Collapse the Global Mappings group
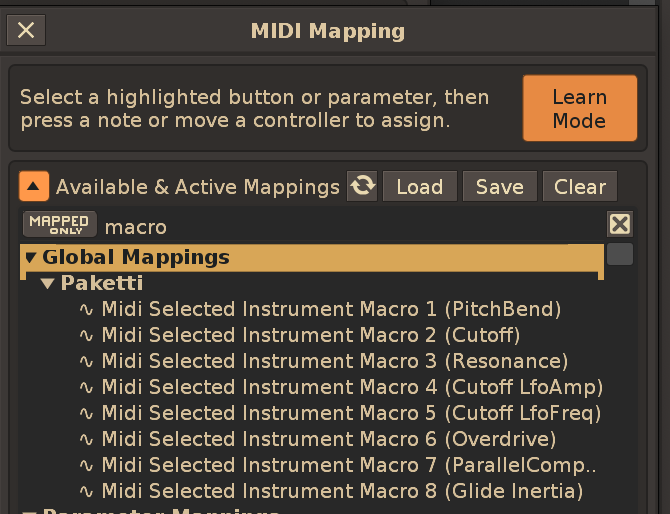This screenshot has height=514, width=670. (30, 257)
